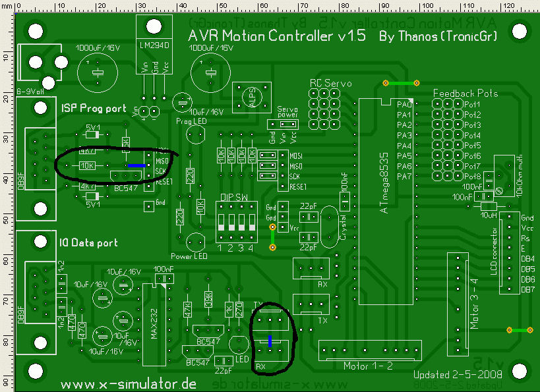Screen dimensions: 540x392
Task: Click the PA0 pin label
Action: tap(404, 104)
